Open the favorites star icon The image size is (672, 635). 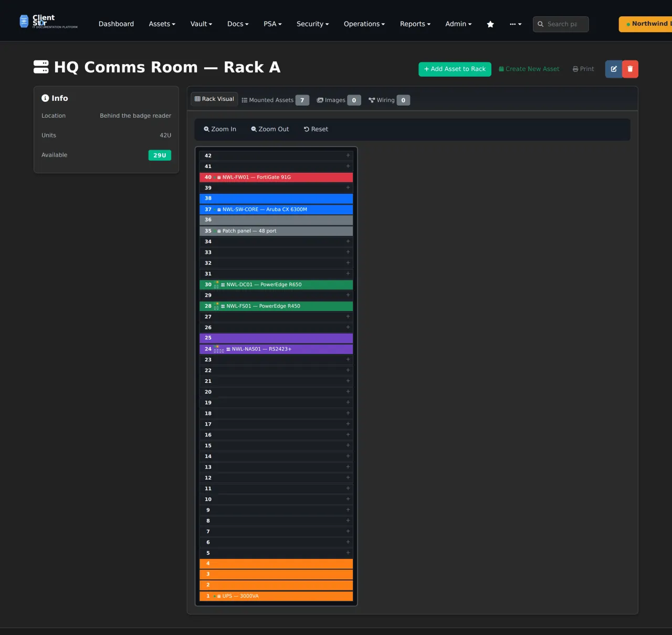coord(490,24)
